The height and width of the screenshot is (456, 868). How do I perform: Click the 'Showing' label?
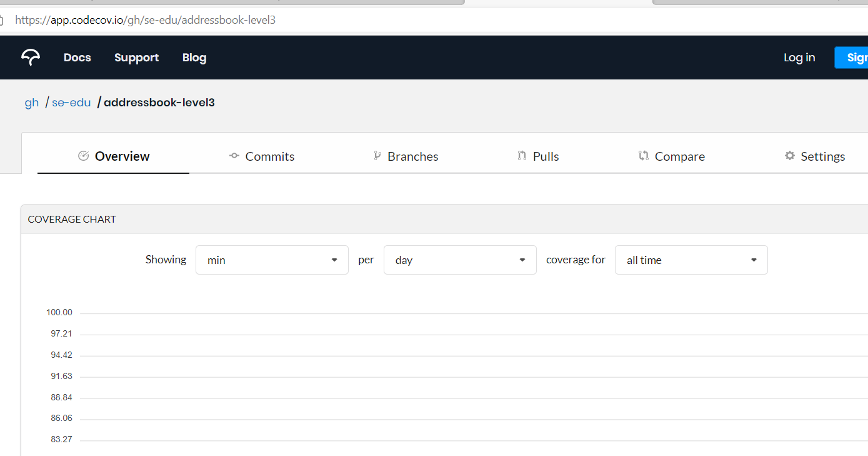tap(166, 260)
